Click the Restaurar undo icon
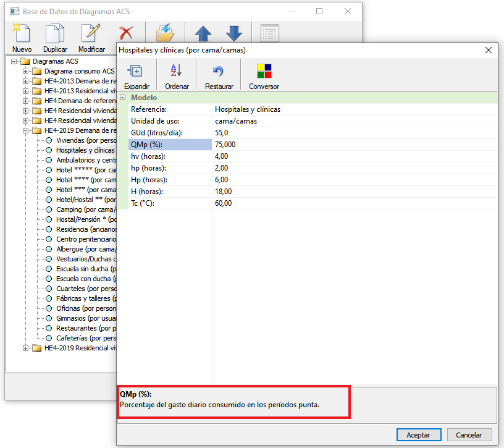The width and height of the screenshot is (504, 448). point(219,71)
